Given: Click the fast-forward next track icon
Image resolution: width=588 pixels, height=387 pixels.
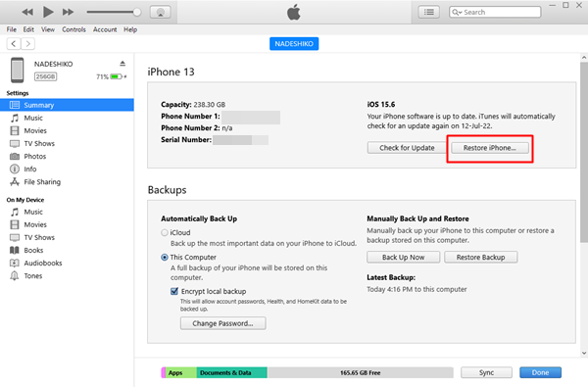Looking at the screenshot, I should tap(68, 12).
